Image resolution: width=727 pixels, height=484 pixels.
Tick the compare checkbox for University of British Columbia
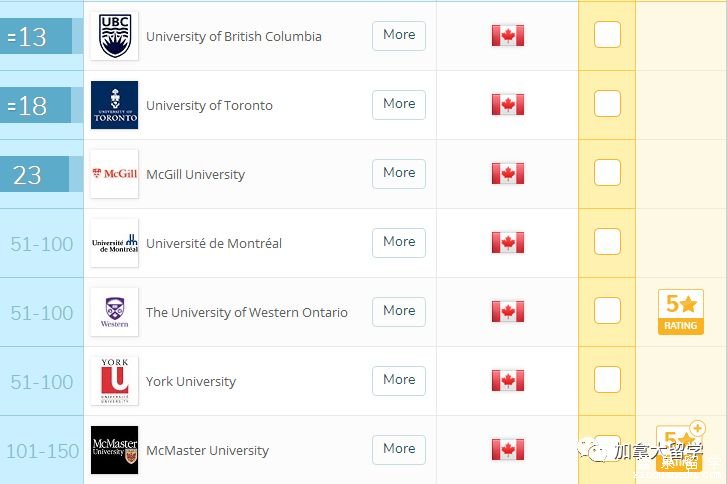[607, 35]
